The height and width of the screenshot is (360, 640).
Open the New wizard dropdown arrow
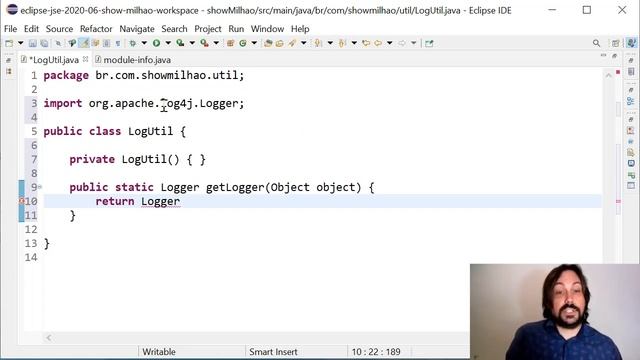[x=20, y=43]
